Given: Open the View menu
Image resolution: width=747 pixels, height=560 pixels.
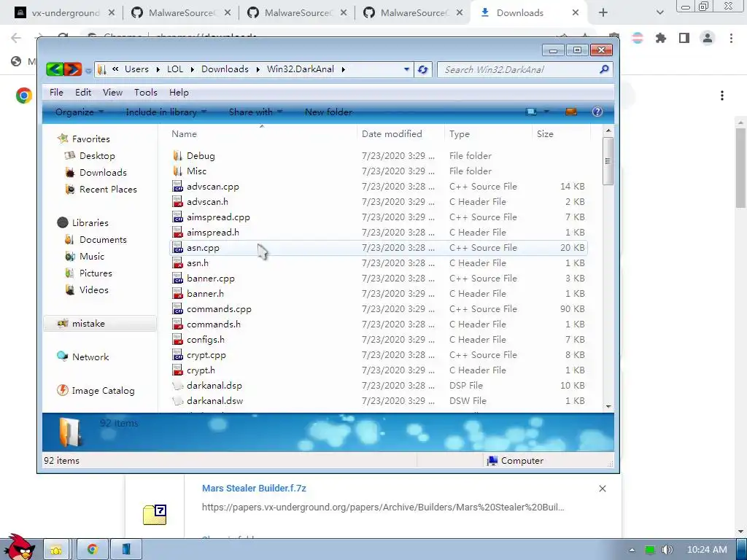Looking at the screenshot, I should 112,93.
